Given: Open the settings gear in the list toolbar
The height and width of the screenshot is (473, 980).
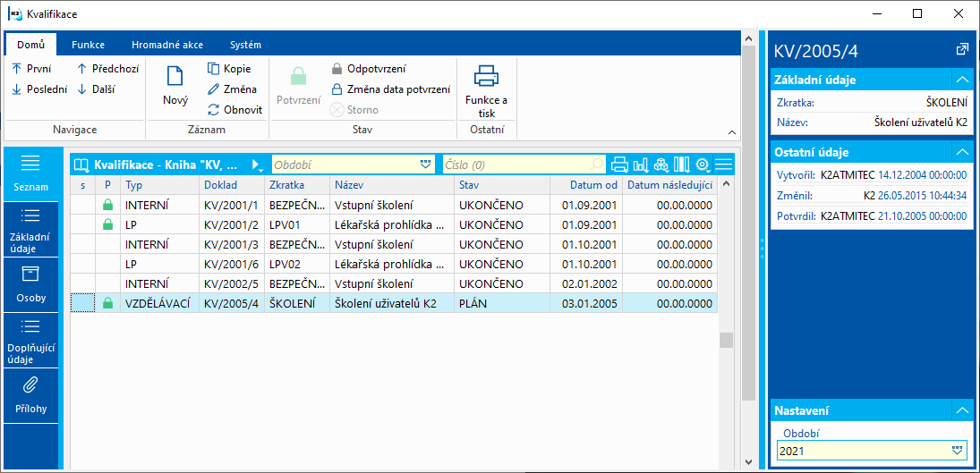Looking at the screenshot, I should tap(703, 165).
